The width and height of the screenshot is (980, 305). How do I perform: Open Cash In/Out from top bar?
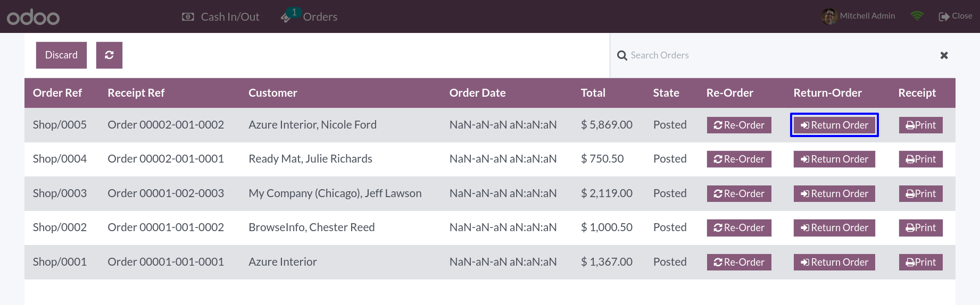[x=220, y=17]
